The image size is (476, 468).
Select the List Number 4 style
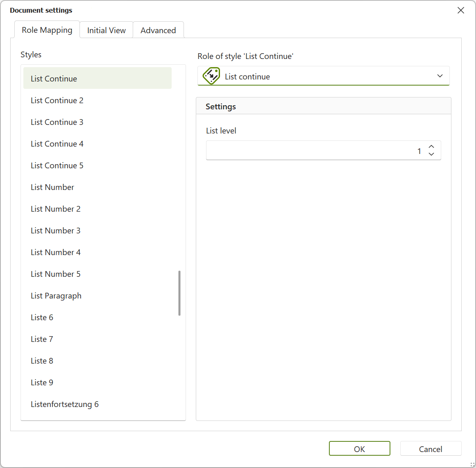tap(97, 252)
